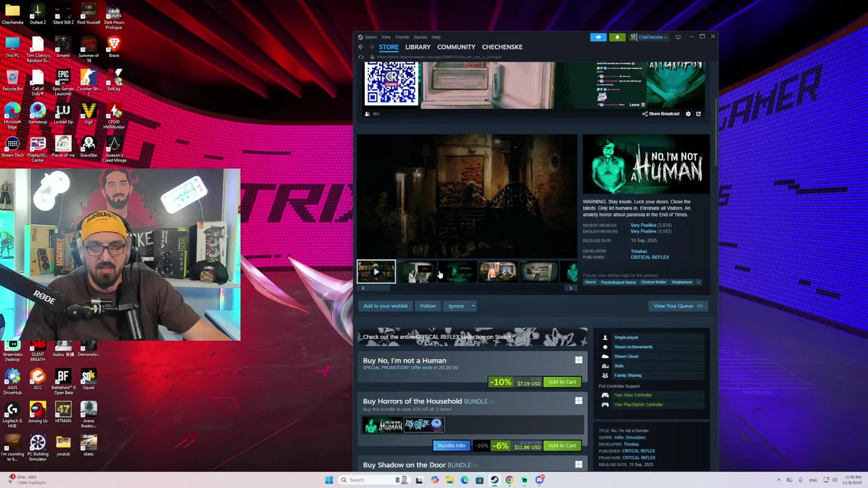Reload the Steam store page
Image resolution: width=868 pixels, height=488 pixels.
pos(361,57)
